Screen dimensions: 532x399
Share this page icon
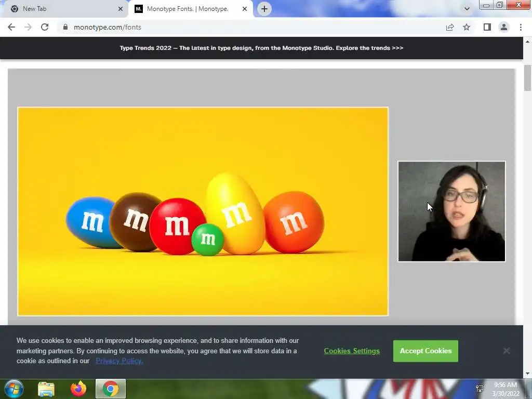(x=450, y=27)
